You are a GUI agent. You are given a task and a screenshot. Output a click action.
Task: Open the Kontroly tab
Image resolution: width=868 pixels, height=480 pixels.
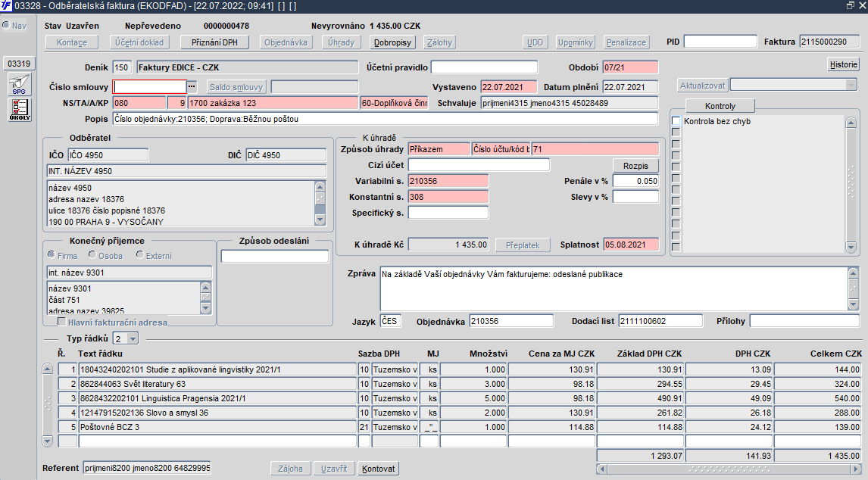pos(720,106)
